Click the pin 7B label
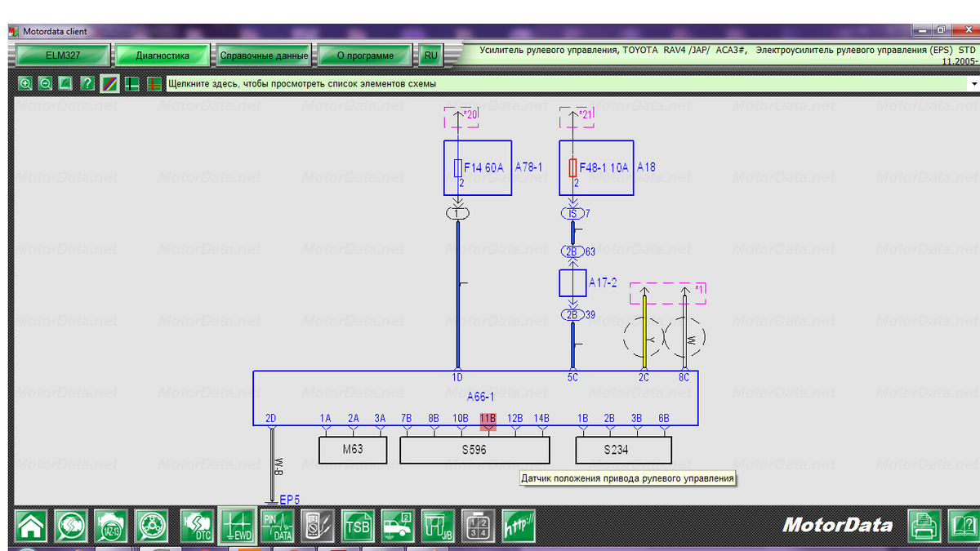 point(407,419)
